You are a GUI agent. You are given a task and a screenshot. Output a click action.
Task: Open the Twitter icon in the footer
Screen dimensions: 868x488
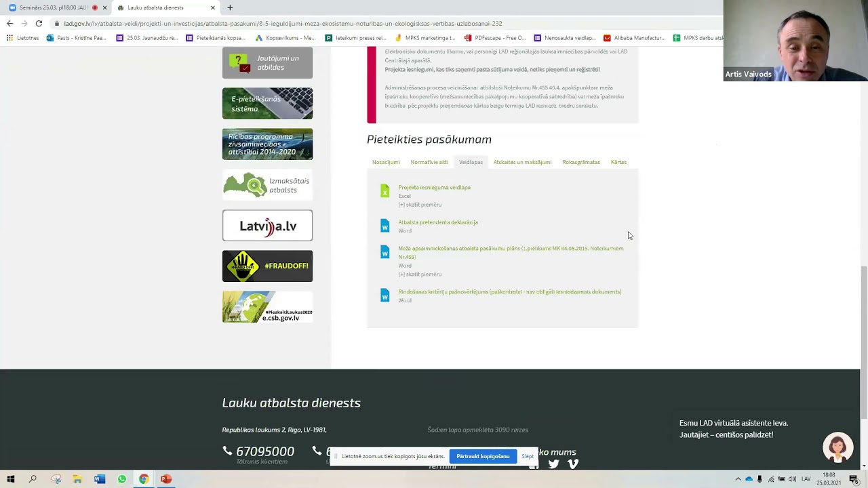554,464
